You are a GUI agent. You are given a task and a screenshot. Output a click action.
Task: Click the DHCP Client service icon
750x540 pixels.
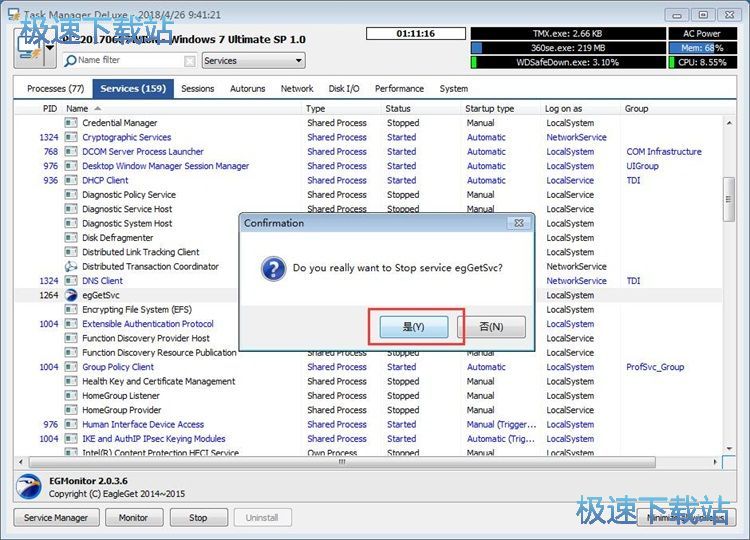tap(71, 181)
